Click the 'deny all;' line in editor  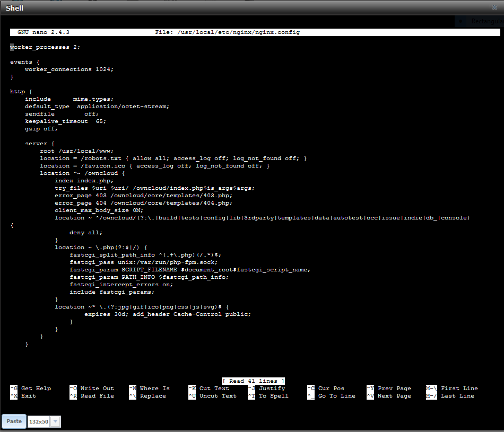85,233
